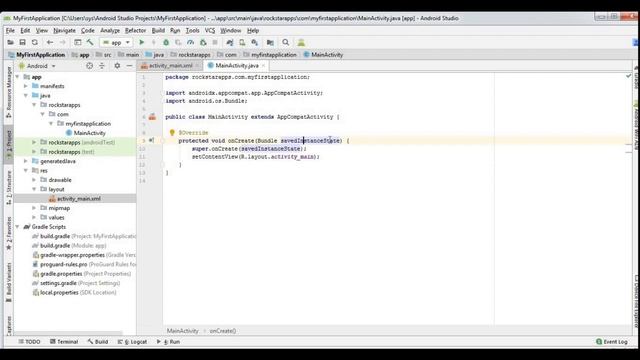Click the scroll-from-source target icon

89,66
